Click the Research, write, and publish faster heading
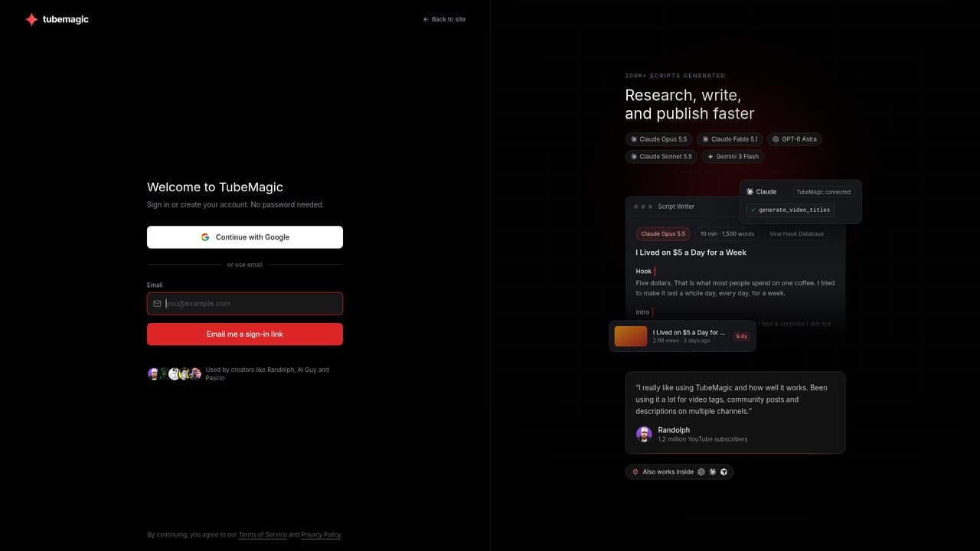Viewport: 980px width, 551px height. click(x=690, y=105)
